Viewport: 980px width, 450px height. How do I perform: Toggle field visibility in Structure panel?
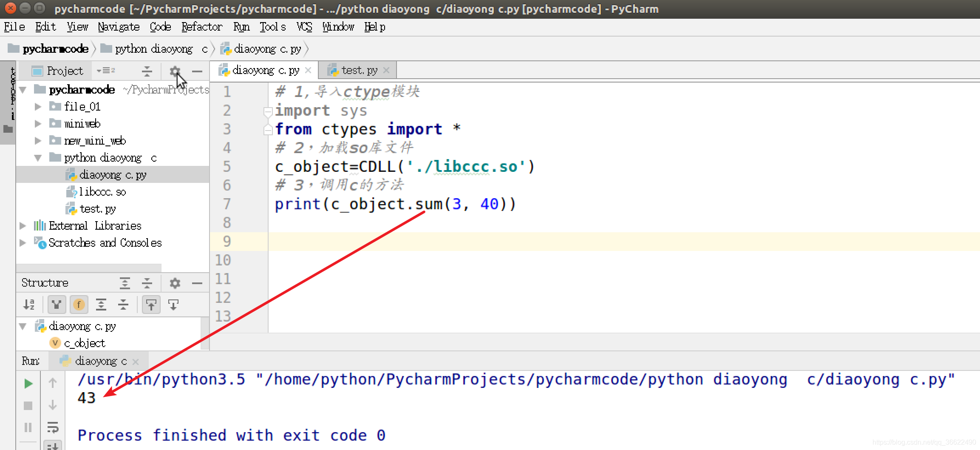[79, 304]
